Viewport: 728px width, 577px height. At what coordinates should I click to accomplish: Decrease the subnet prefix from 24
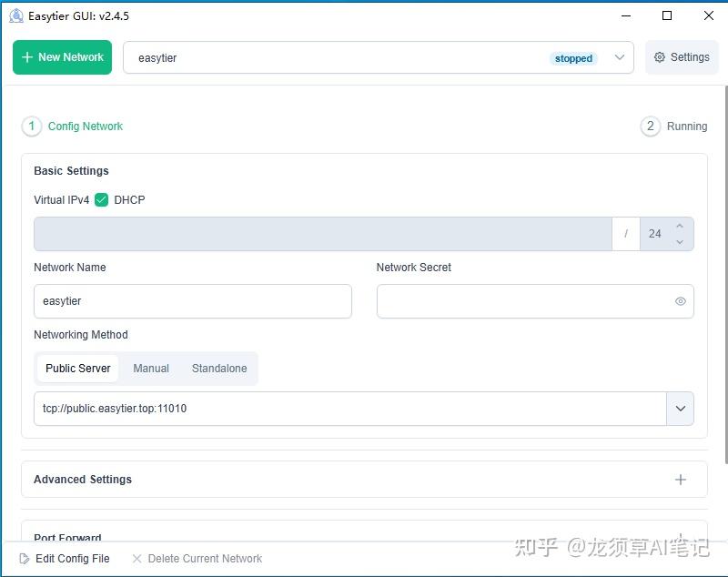[680, 242]
